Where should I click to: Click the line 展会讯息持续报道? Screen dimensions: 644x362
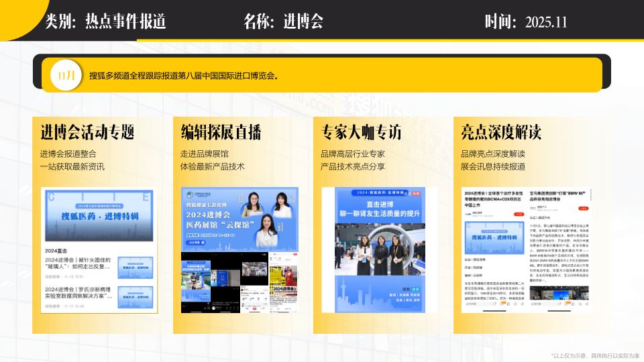click(x=493, y=167)
